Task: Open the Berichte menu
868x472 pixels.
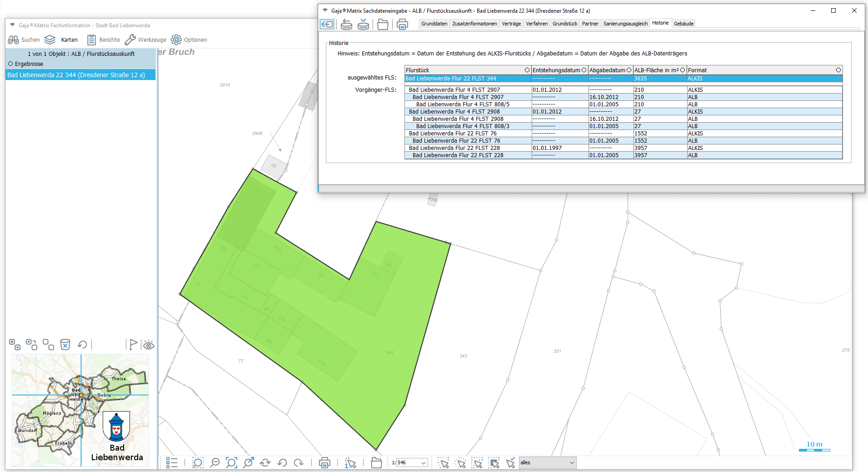Action: point(104,40)
